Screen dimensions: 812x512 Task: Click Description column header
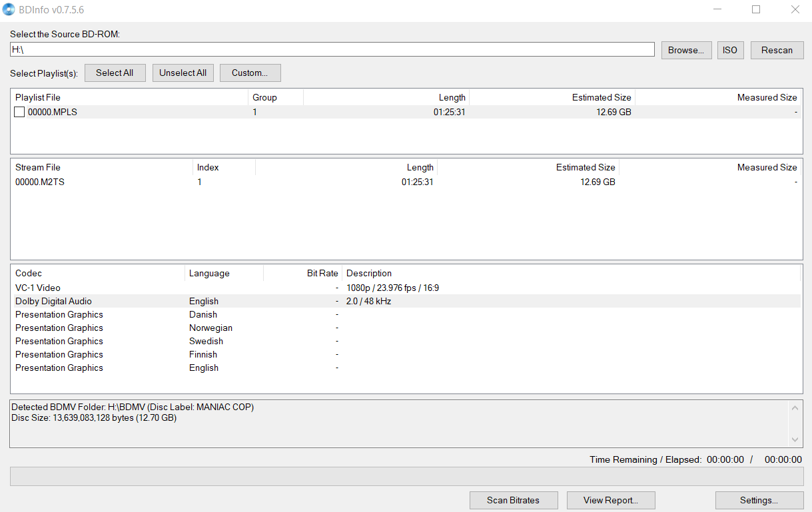(x=571, y=273)
